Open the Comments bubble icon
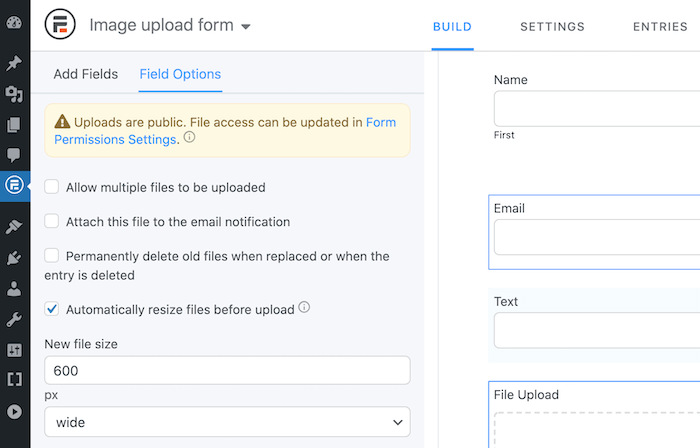 tap(14, 155)
